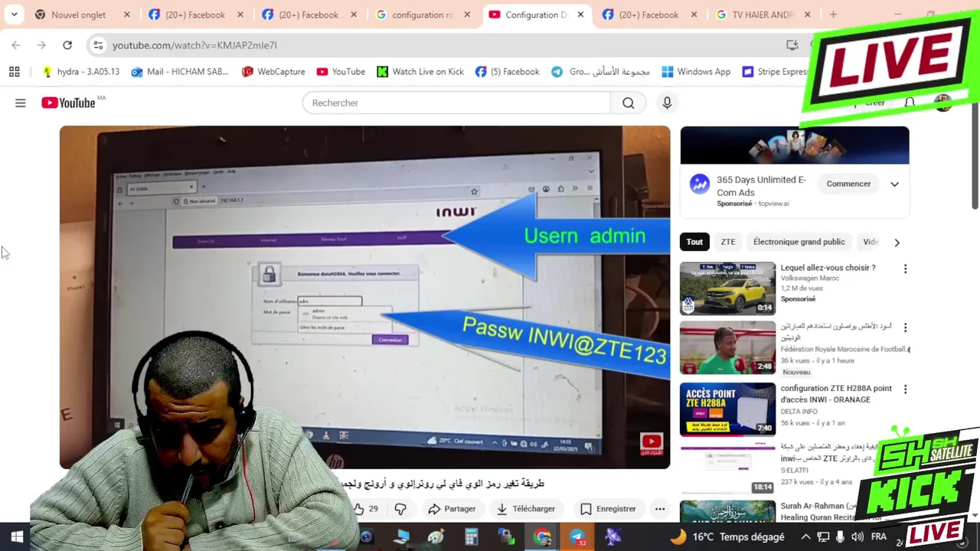Open the Windows Start menu
This screenshot has width=980, height=551.
16,536
